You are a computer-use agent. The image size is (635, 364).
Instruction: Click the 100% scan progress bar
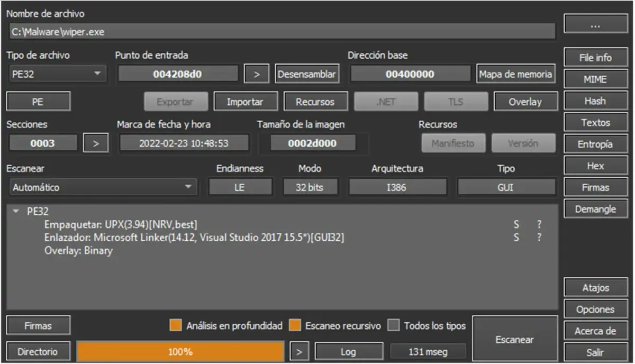pyautogui.click(x=180, y=351)
